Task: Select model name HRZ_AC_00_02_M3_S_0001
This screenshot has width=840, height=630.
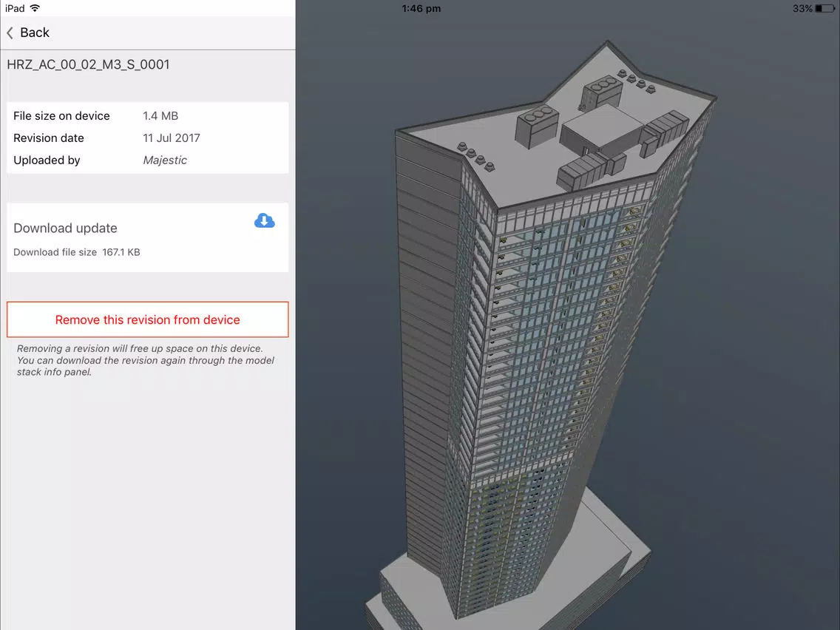Action: (x=89, y=65)
